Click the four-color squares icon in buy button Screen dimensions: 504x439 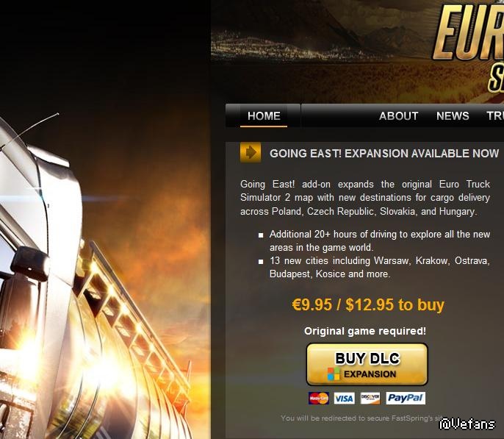tap(334, 374)
